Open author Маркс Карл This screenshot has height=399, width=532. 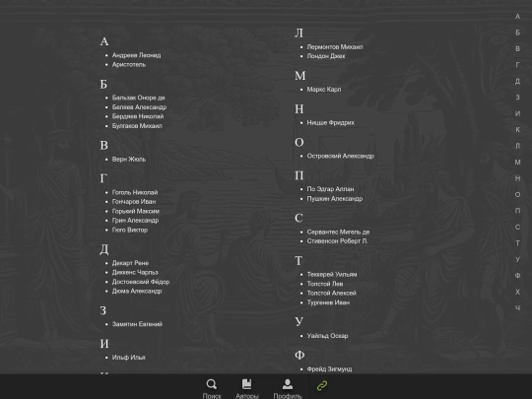pyautogui.click(x=324, y=90)
